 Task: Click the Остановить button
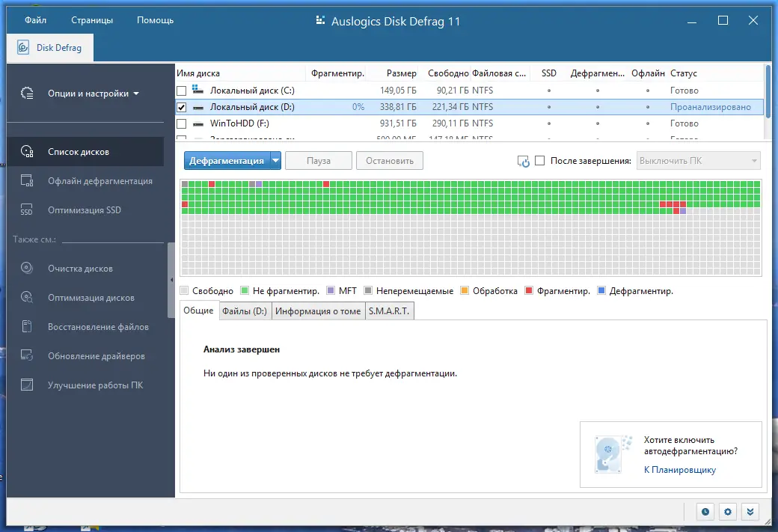390,161
